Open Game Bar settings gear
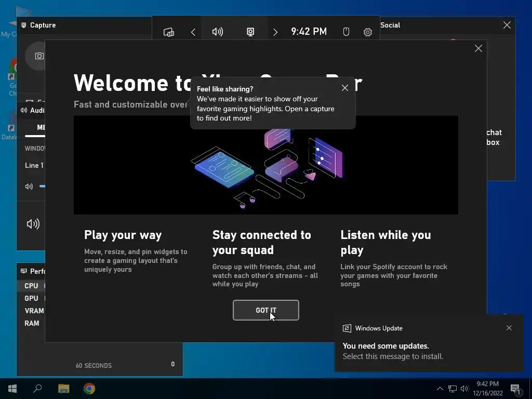The image size is (532, 399). click(367, 32)
